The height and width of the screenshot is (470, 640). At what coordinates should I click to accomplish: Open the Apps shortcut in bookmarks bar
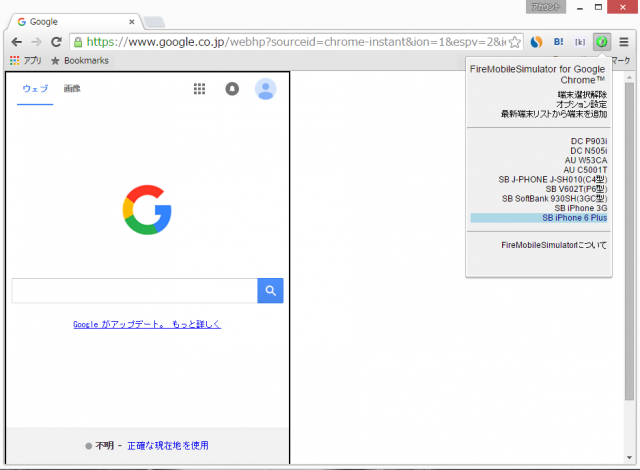click(25, 60)
